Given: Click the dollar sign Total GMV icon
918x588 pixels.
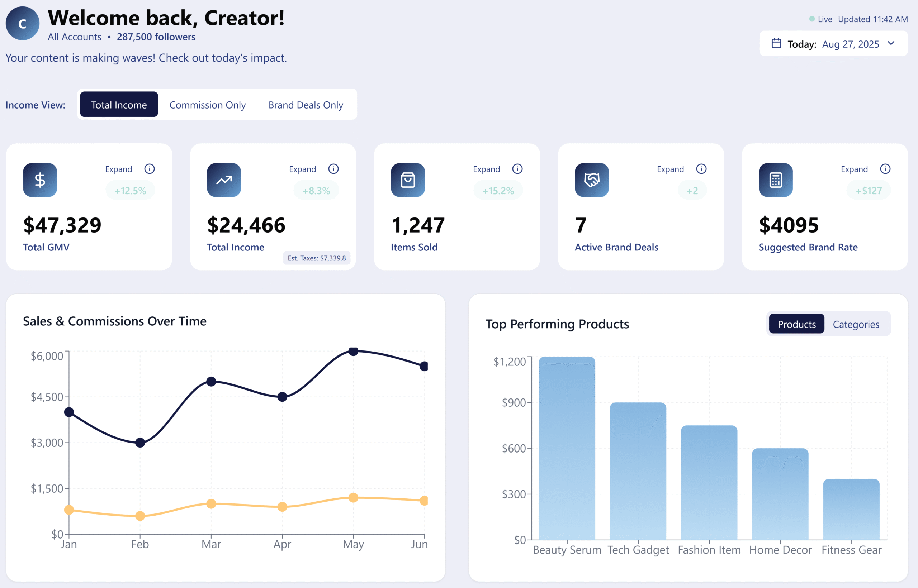Looking at the screenshot, I should click(40, 180).
